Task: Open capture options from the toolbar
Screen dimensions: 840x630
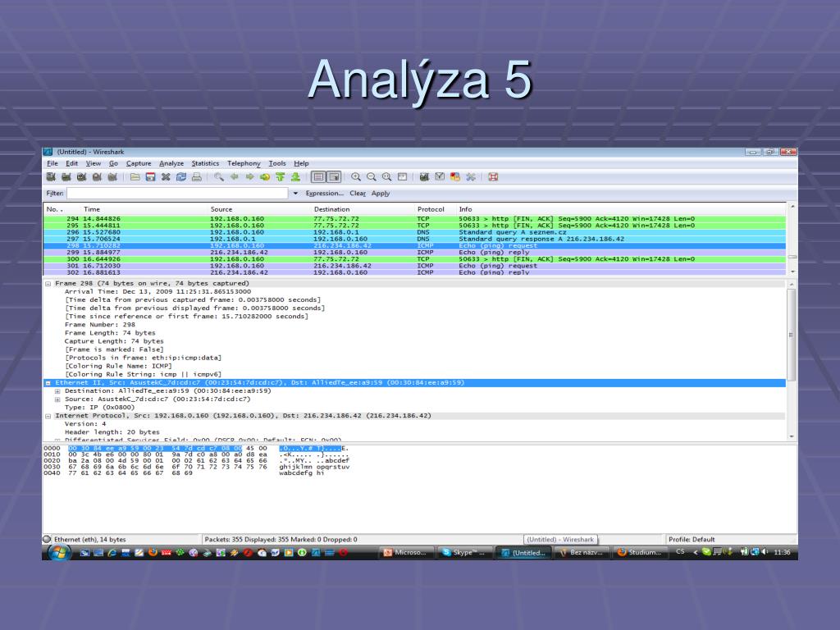Action: click(66, 177)
